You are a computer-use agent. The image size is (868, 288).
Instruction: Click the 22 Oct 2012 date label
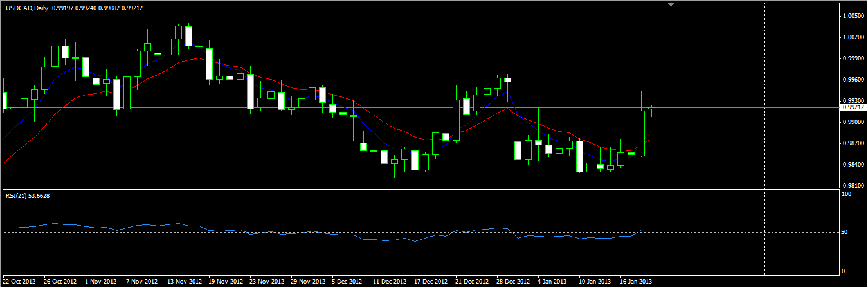pyautogui.click(x=21, y=282)
